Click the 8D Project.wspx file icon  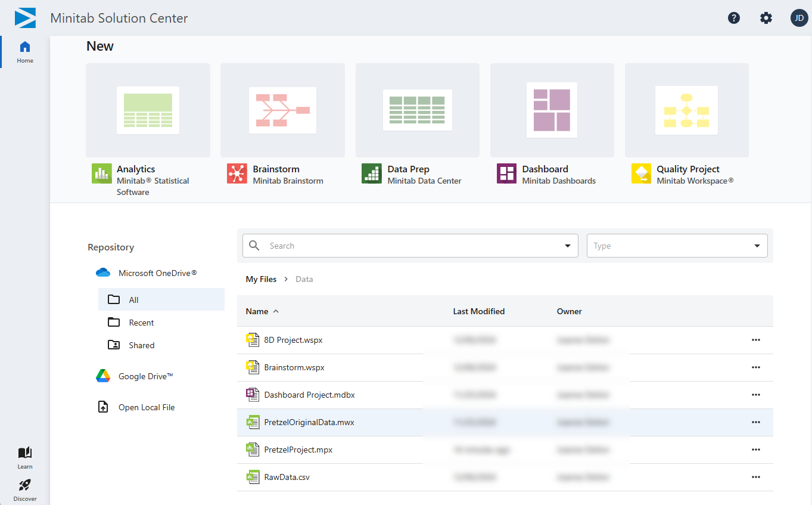click(x=253, y=340)
